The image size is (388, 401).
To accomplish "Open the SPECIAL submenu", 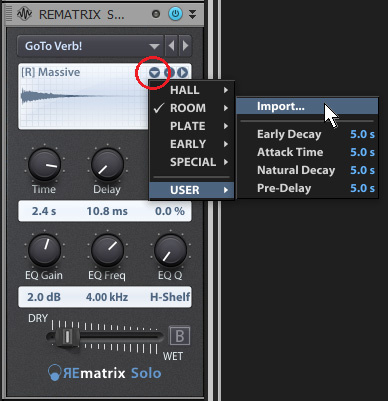I will (x=192, y=162).
